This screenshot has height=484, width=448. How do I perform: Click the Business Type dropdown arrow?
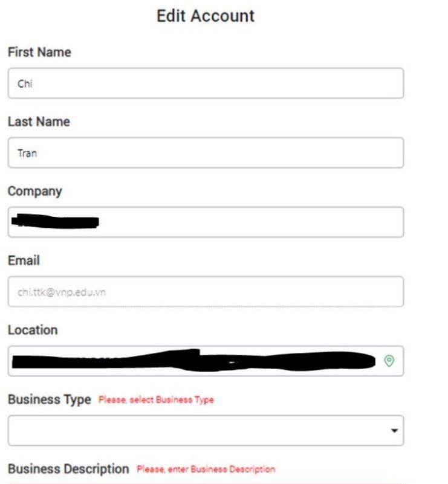click(x=394, y=431)
